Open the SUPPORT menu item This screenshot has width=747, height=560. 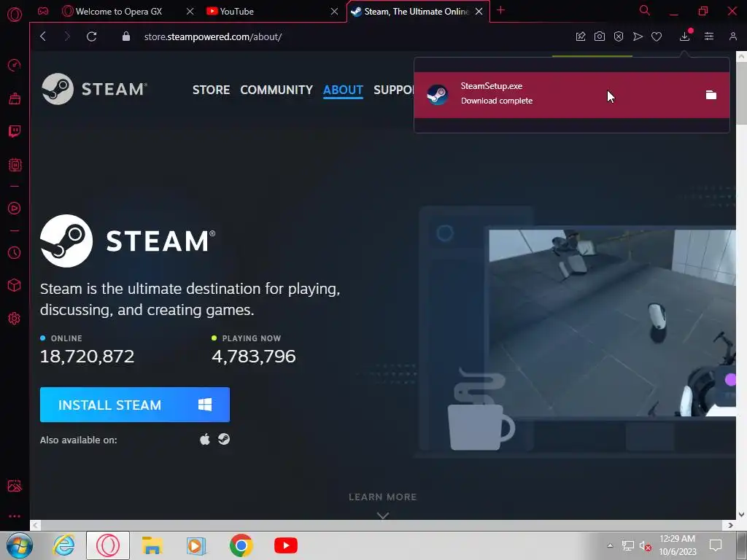393,90
